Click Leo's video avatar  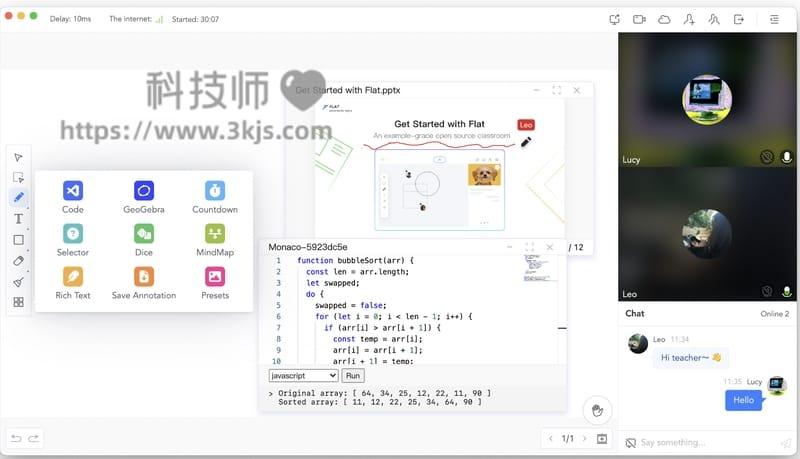click(707, 234)
